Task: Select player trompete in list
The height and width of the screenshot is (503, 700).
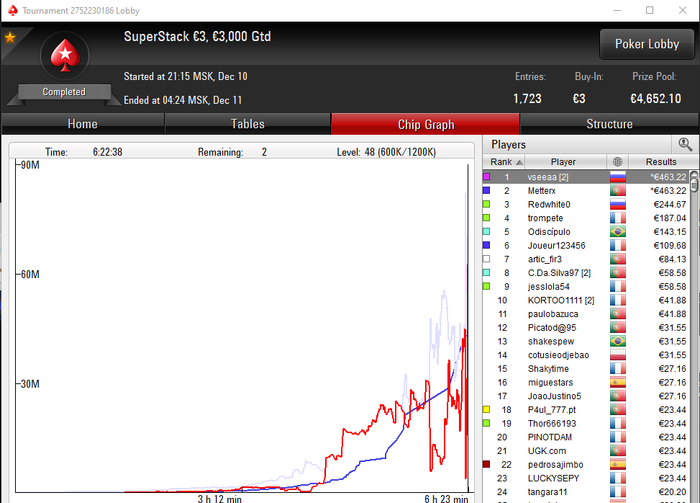Action: click(586, 218)
